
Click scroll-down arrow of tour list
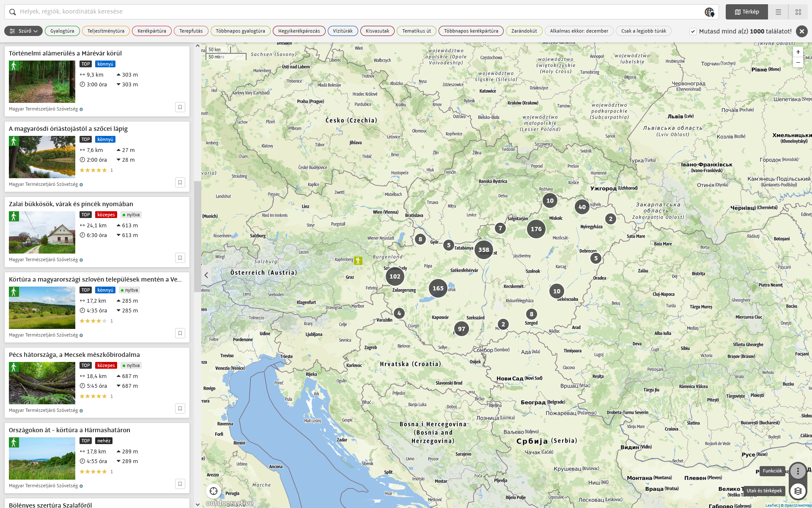[198, 504]
